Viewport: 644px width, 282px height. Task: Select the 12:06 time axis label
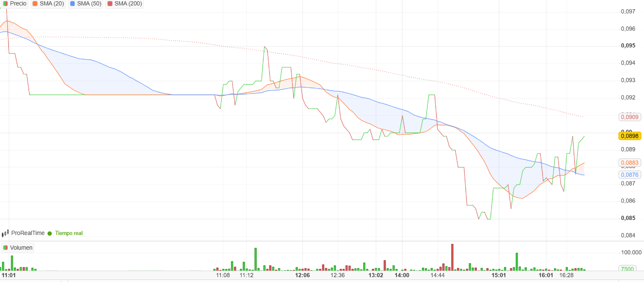click(303, 275)
